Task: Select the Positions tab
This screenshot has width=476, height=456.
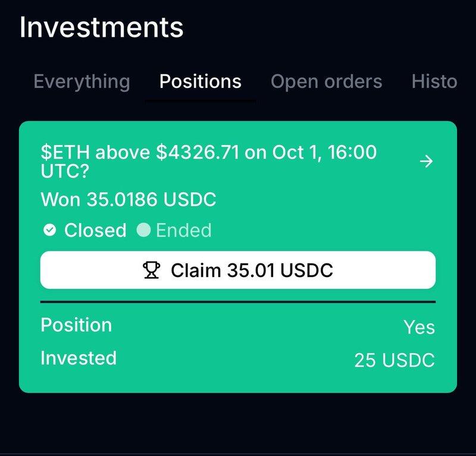Action: 201,81
